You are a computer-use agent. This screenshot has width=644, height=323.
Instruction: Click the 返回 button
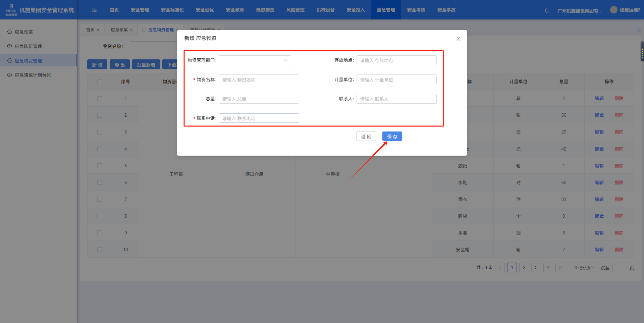click(366, 137)
